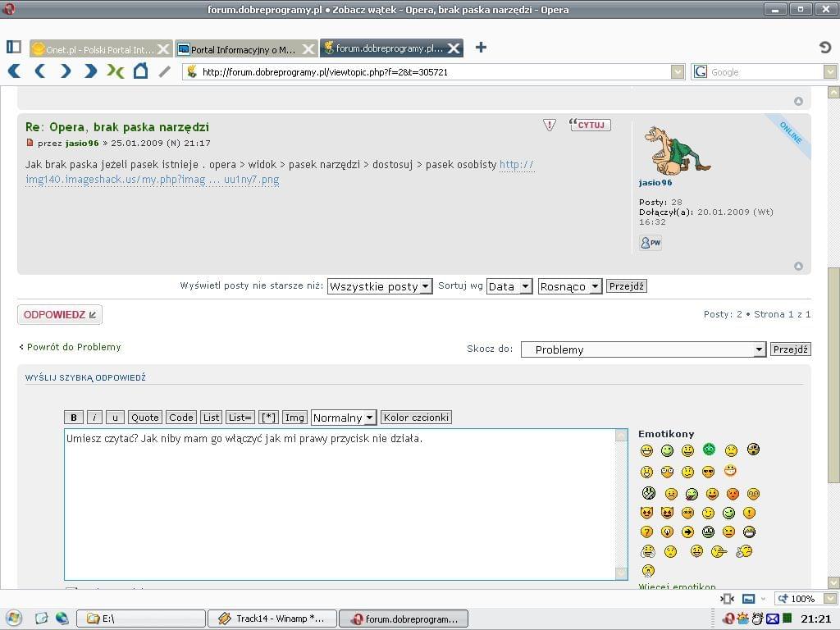The image size is (840, 630).
Task: Insert the sunglasses cool emoticon
Action: [x=708, y=472]
